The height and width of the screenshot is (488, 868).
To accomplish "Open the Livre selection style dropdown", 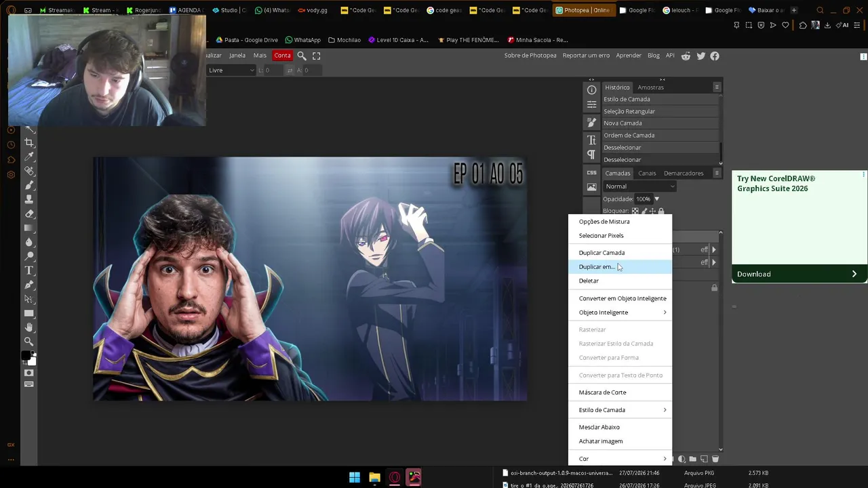I will tap(231, 70).
